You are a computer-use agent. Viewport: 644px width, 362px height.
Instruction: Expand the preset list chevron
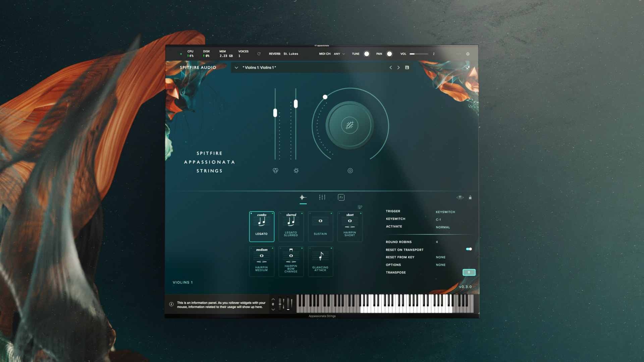236,68
